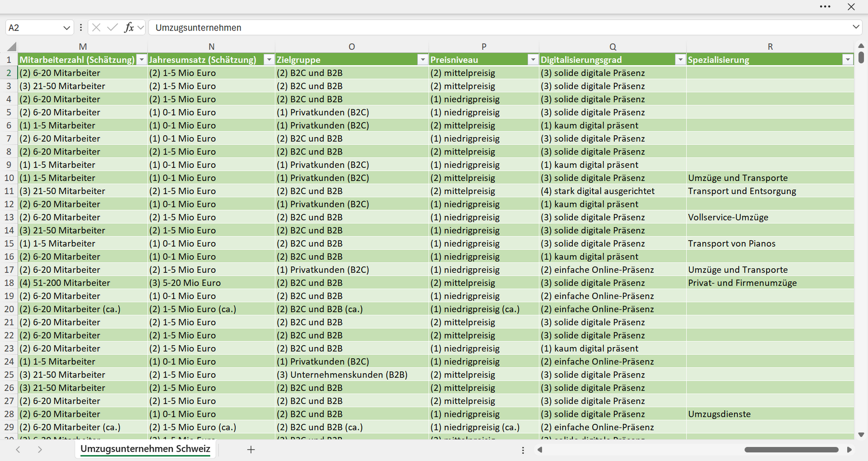Select the cell 'Vollservice-Umzüge'

tap(770, 217)
